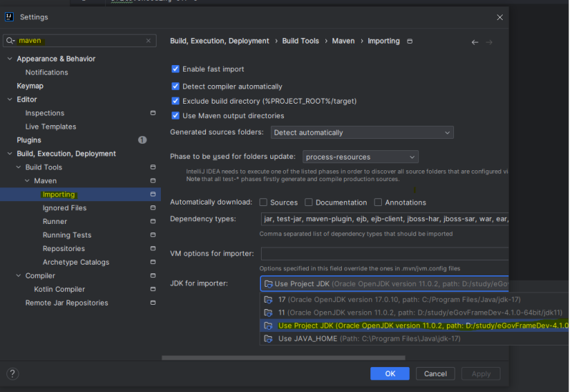Click the folder icon of Use JAVA_HOME option

[268, 339]
